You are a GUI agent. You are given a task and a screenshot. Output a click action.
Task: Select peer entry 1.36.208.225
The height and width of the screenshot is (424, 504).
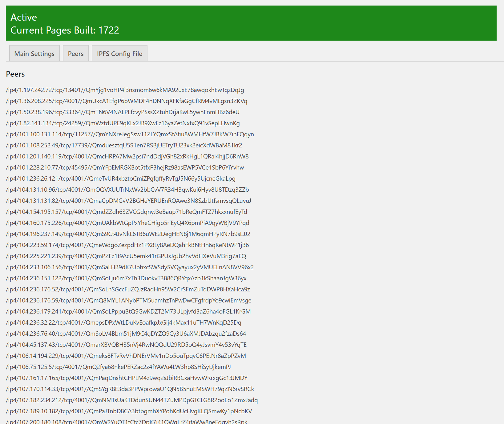[127, 101]
